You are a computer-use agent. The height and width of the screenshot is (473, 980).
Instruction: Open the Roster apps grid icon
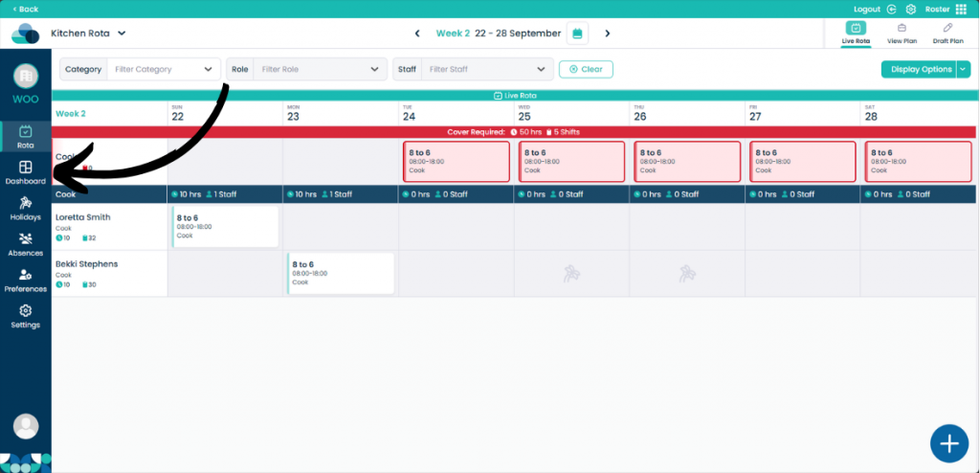click(961, 10)
